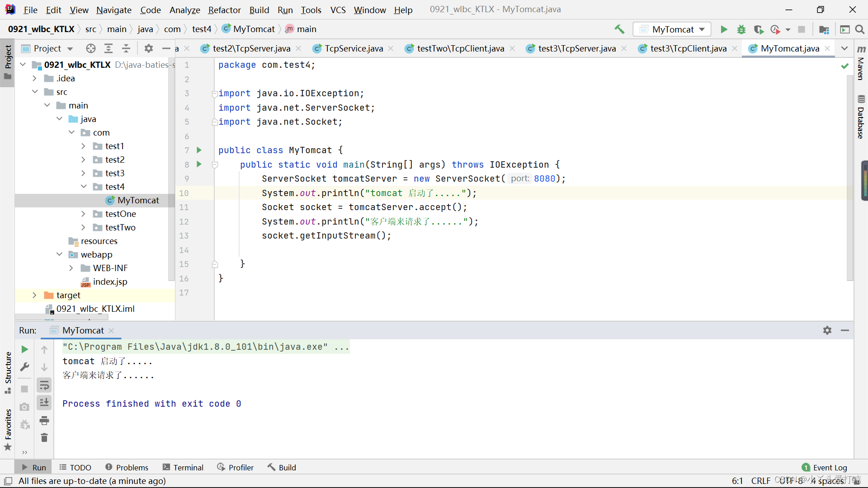This screenshot has height=488, width=868.
Task: Click the test4 breadcrumb in the navigation bar
Action: click(202, 29)
